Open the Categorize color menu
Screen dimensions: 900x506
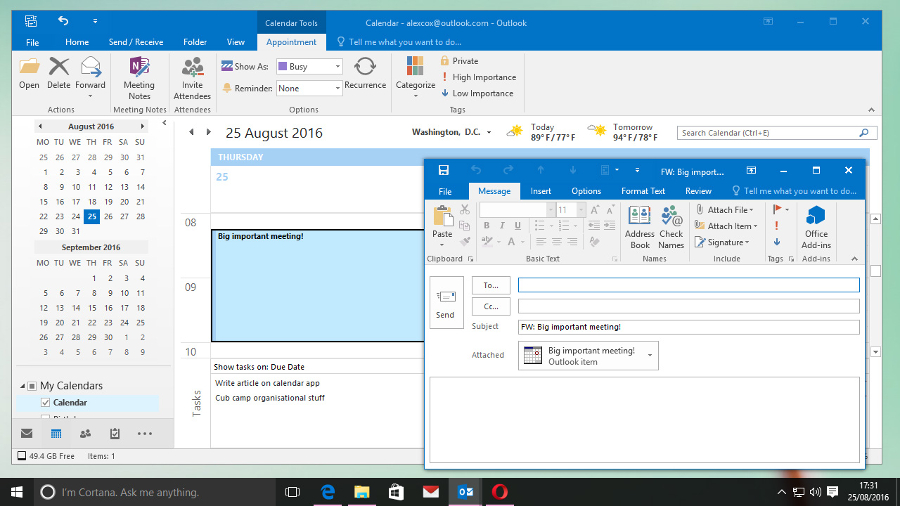coord(415,77)
